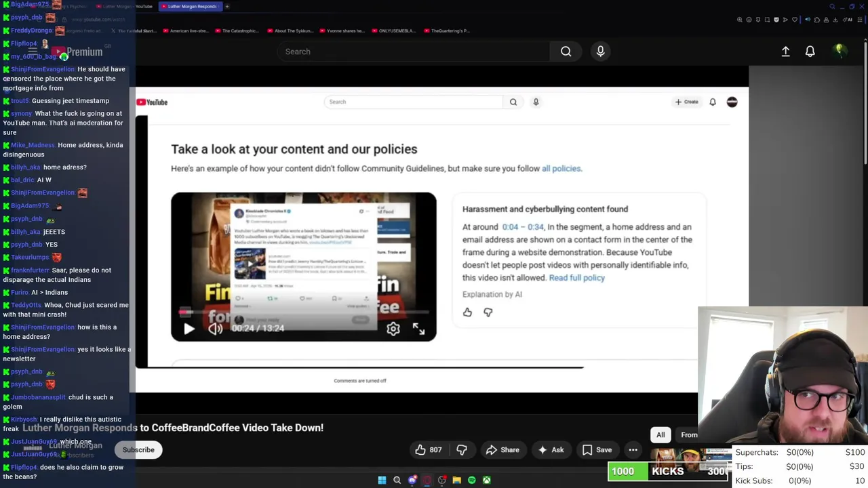Open the three-dot more actions menu
This screenshot has width=868, height=488.
633,450
